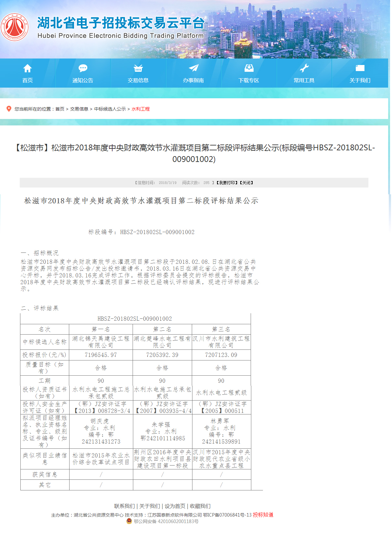The height and width of the screenshot is (536, 392).
Task: Click the download tray icon
Action: coord(249,68)
